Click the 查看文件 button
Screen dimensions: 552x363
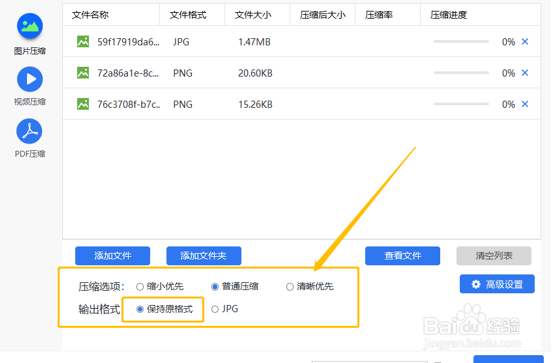click(402, 256)
